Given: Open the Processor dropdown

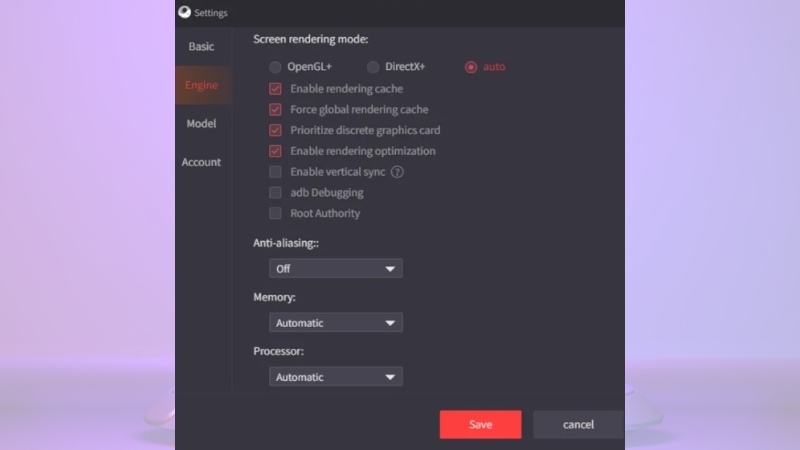Looking at the screenshot, I should point(336,377).
